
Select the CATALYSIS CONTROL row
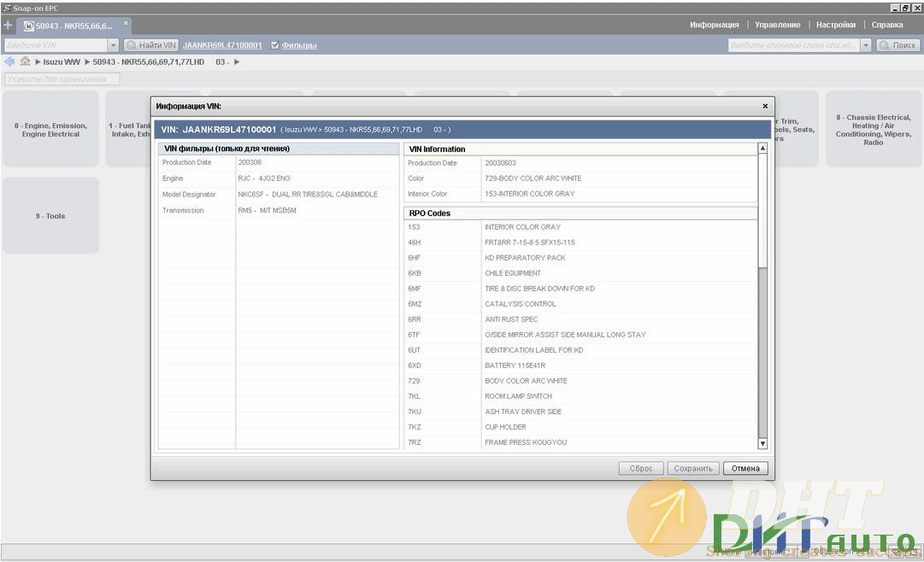580,304
